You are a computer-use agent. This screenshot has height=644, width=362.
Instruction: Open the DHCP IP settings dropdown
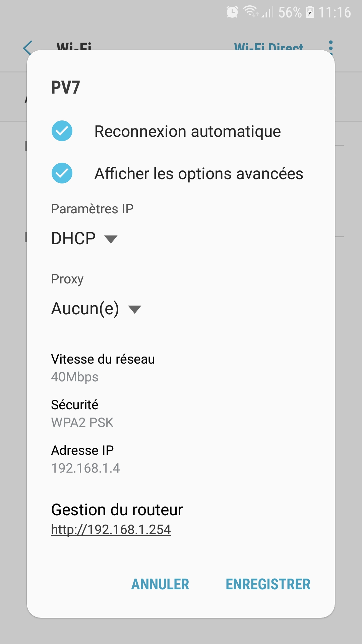(84, 238)
